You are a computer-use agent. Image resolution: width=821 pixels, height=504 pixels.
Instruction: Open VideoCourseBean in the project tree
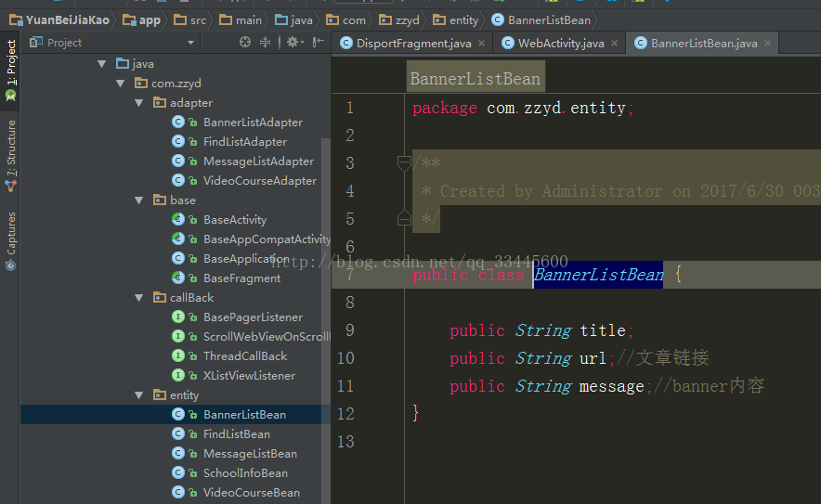point(252,493)
